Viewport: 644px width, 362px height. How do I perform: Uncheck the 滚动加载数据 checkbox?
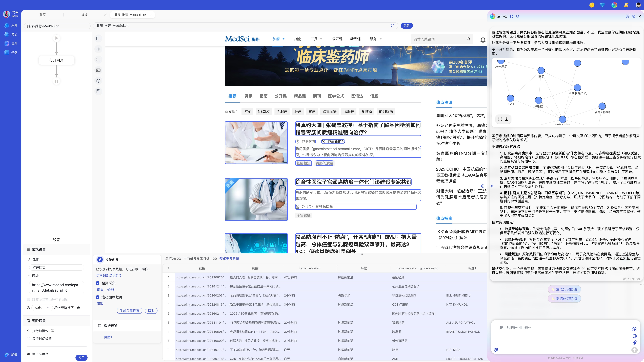(97, 297)
